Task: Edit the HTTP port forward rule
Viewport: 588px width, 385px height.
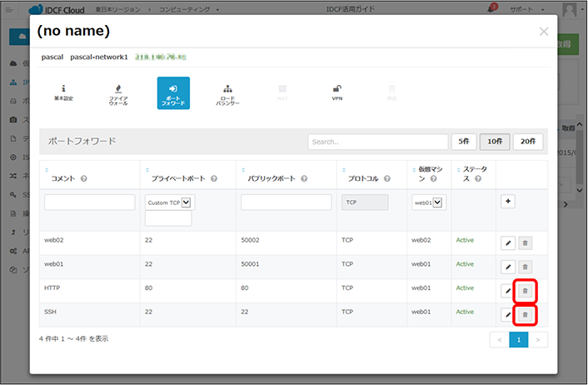Action: [x=507, y=291]
